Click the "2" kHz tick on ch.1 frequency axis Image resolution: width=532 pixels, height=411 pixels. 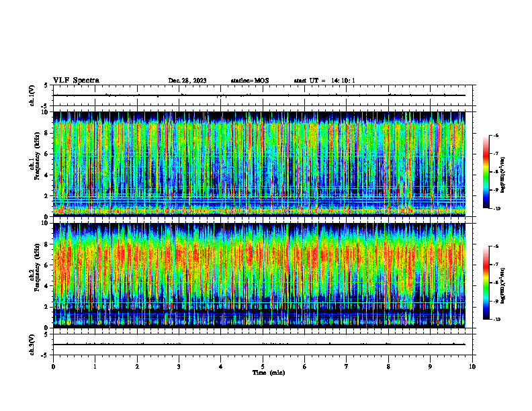47,196
